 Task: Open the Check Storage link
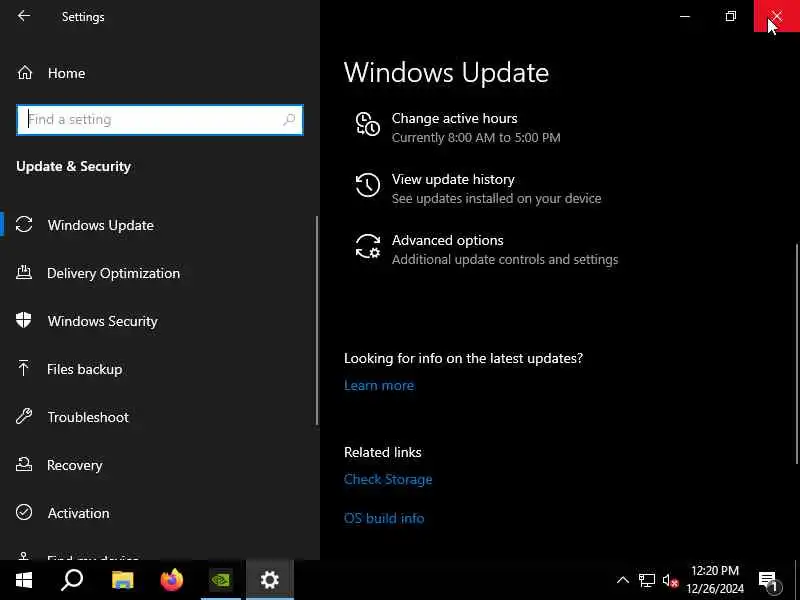pos(388,479)
